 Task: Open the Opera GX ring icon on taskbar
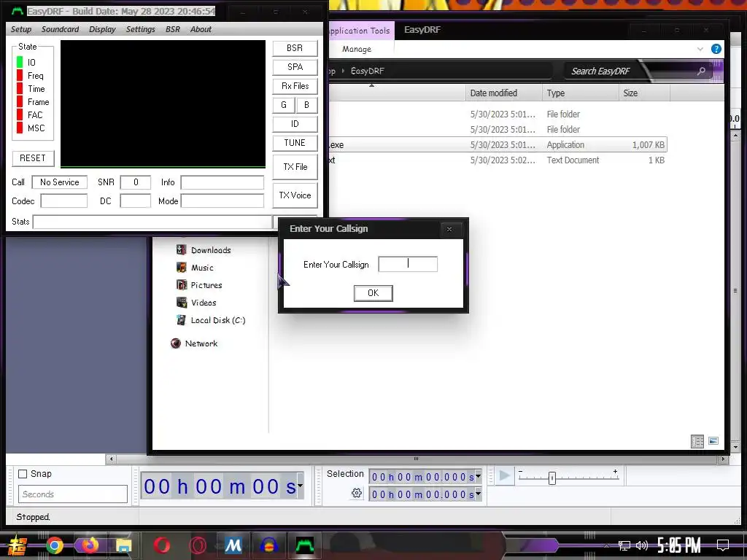pyautogui.click(x=197, y=545)
